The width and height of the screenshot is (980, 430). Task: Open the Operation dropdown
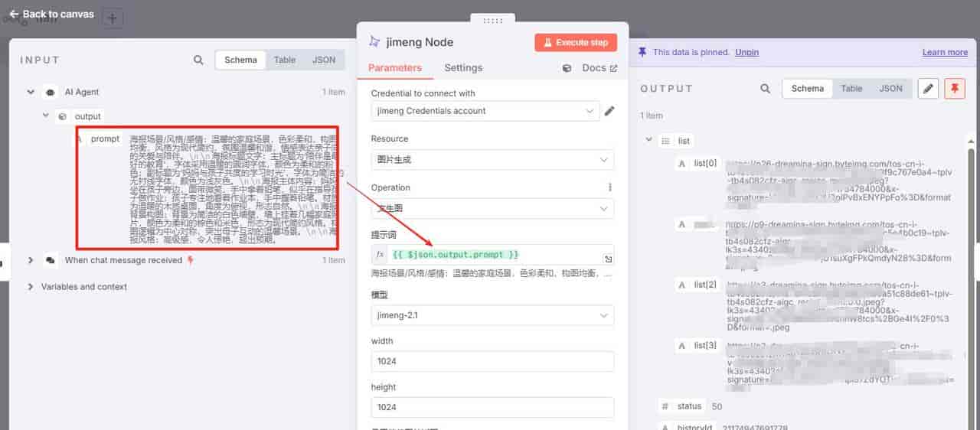click(x=492, y=208)
